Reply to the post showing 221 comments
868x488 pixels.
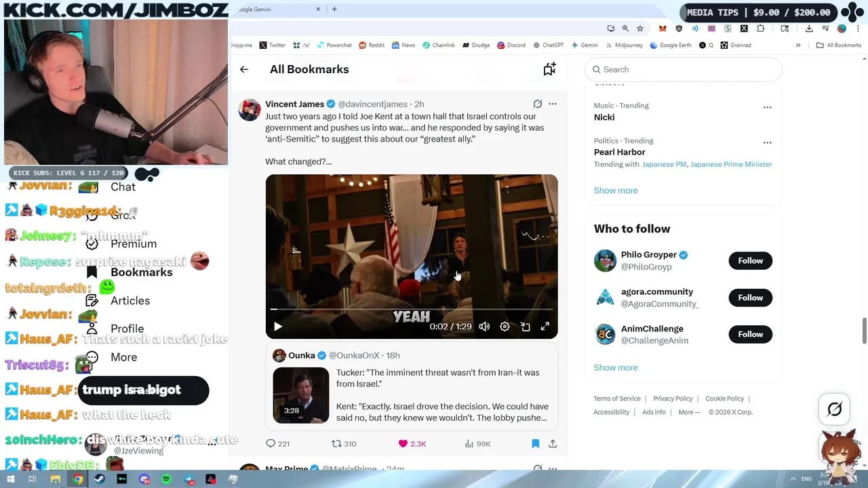pyautogui.click(x=277, y=443)
